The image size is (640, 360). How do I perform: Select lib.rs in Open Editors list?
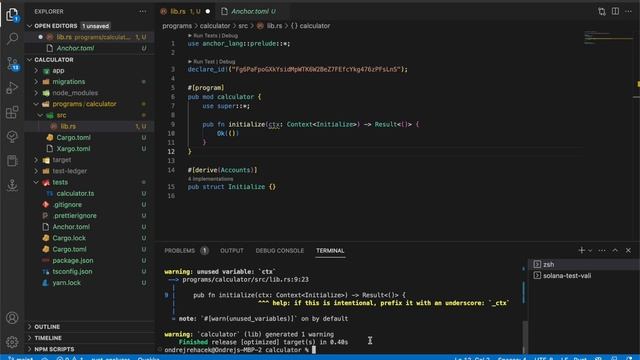pyautogui.click(x=90, y=37)
